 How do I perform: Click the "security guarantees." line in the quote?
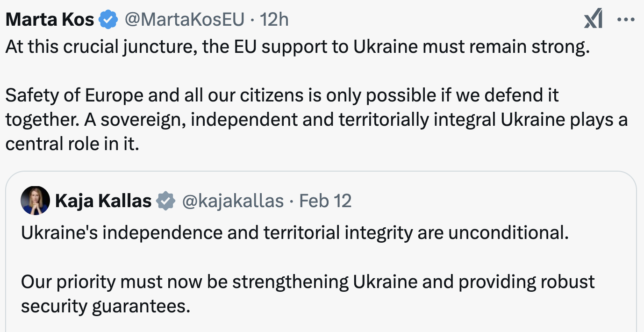(106, 306)
